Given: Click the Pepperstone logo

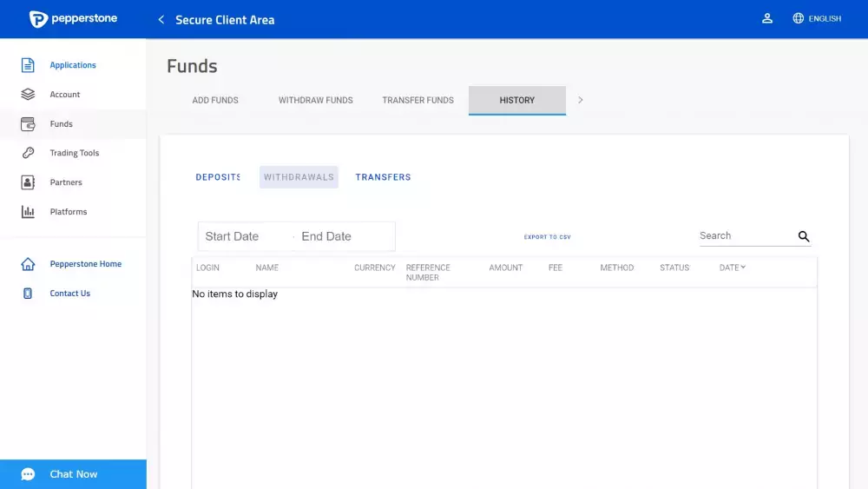Looking at the screenshot, I should tap(73, 19).
